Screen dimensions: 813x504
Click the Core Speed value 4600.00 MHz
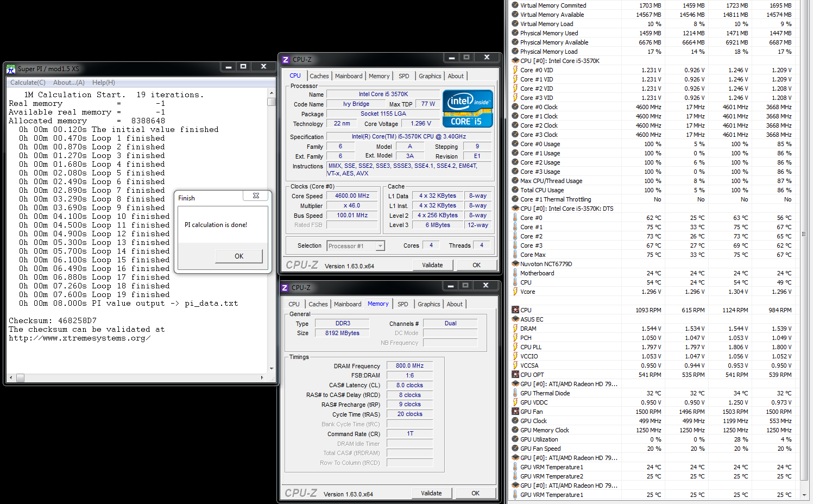click(352, 196)
